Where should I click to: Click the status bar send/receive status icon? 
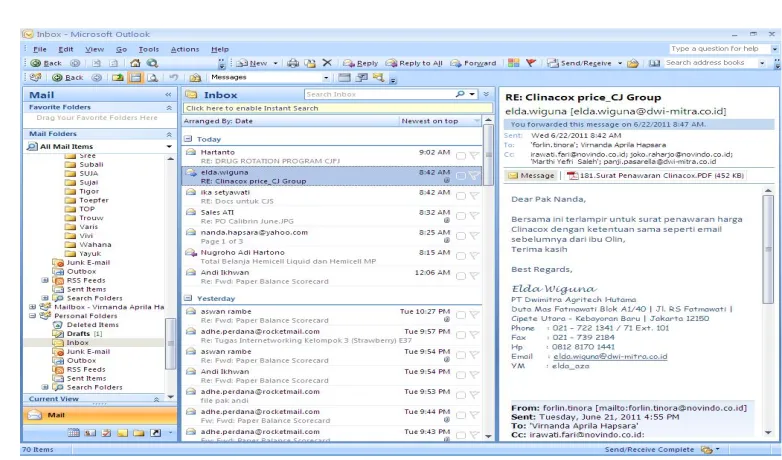point(706,450)
